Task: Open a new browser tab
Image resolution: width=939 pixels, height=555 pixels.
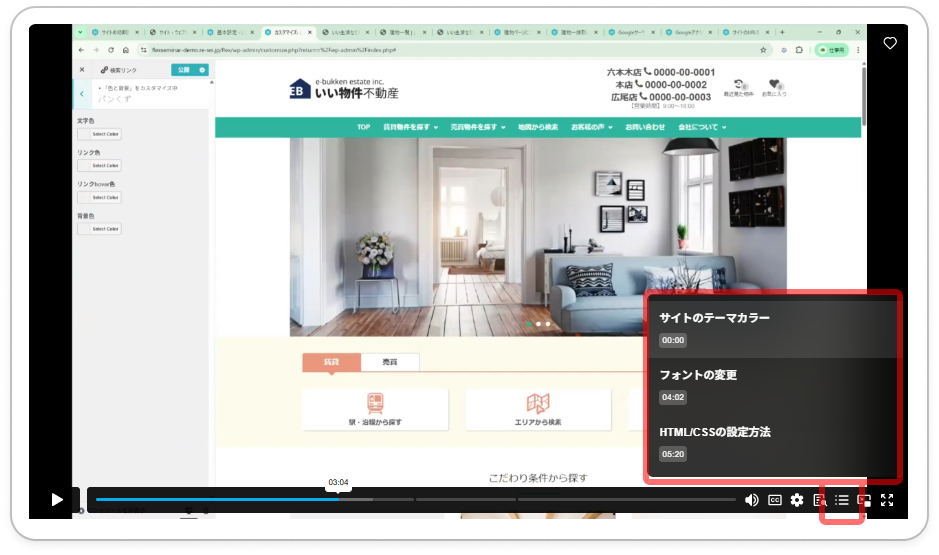Action: pyautogui.click(x=782, y=32)
